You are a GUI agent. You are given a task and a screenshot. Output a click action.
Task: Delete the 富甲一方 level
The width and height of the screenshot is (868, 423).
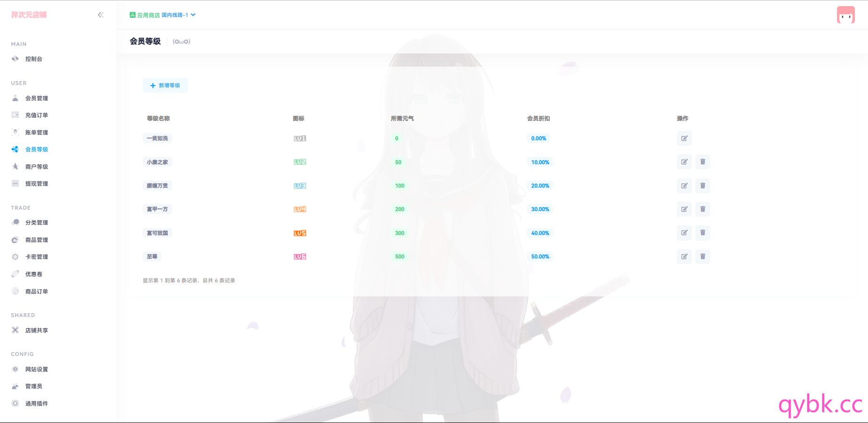[702, 209]
